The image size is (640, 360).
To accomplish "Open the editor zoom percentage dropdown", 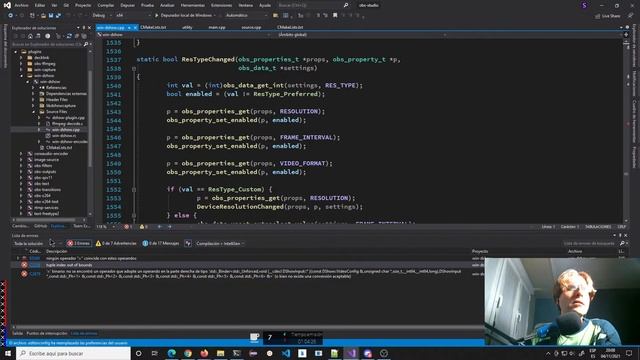I will [x=106, y=227].
